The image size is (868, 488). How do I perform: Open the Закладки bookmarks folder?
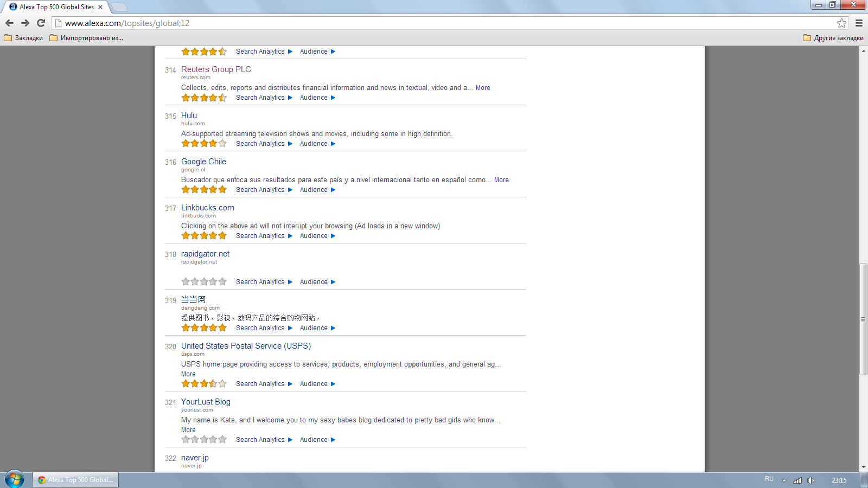(23, 38)
